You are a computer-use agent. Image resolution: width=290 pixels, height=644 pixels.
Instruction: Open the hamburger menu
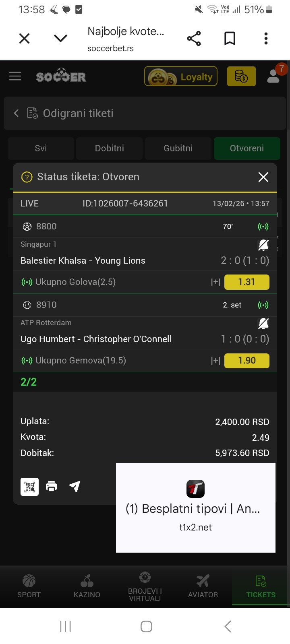click(15, 76)
